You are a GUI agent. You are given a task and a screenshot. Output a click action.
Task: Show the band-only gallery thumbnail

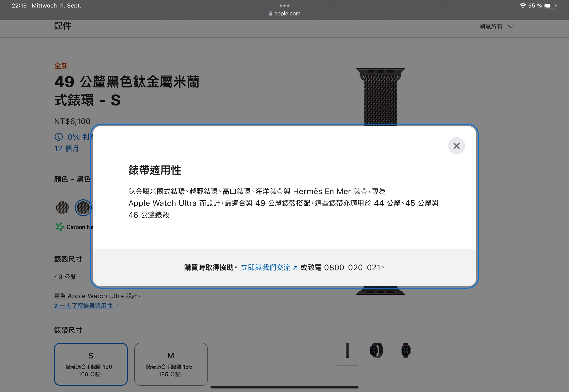pyautogui.click(x=347, y=350)
